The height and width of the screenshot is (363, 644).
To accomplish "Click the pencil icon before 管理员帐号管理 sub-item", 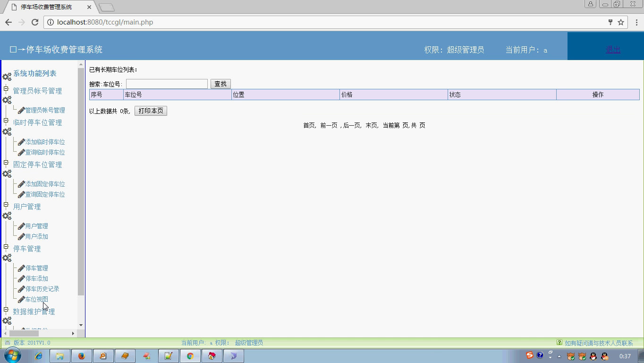I will 21,110.
